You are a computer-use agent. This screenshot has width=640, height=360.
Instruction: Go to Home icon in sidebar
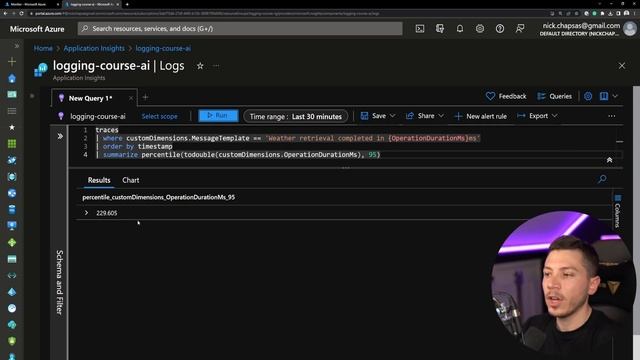pos(12,78)
